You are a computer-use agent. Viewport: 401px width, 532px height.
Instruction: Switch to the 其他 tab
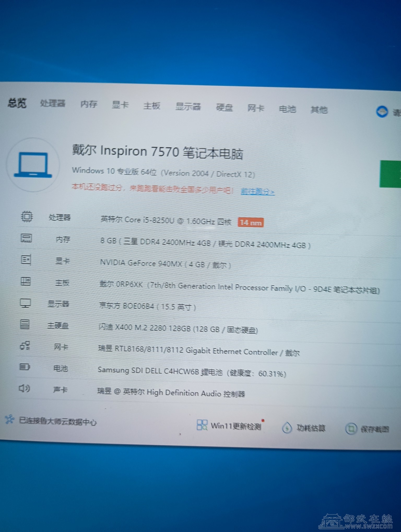coord(319,110)
